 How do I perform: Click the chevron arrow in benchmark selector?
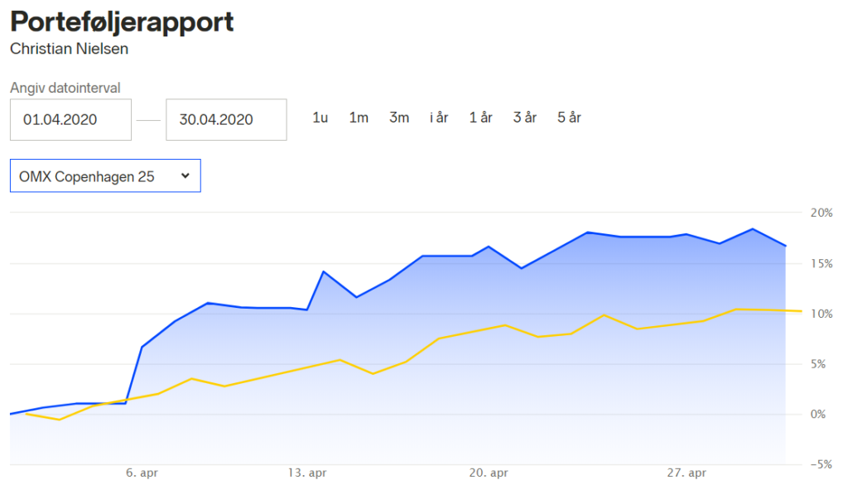pyautogui.click(x=185, y=175)
